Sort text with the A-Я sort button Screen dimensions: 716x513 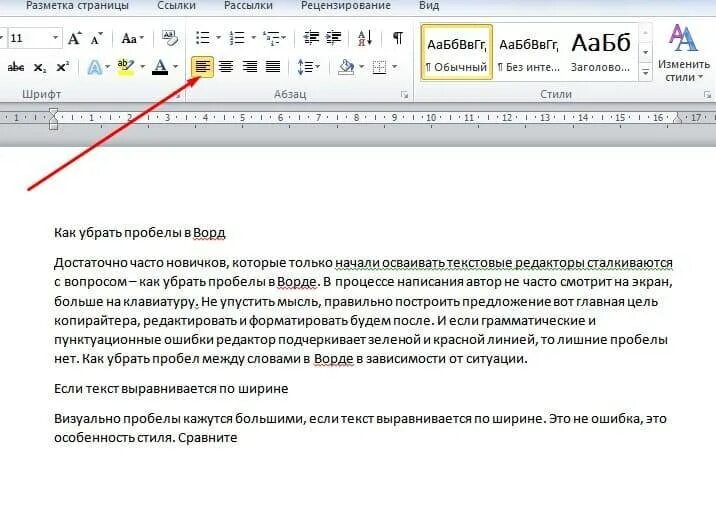[x=364, y=38]
